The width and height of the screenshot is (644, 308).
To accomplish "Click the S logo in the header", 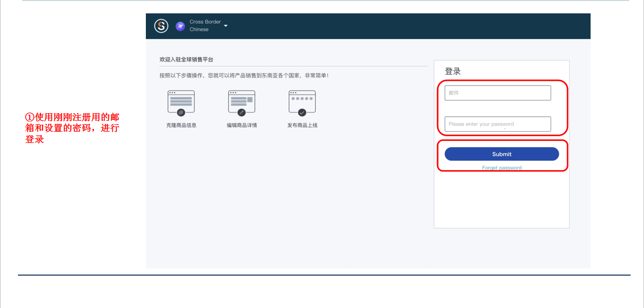I will tap(161, 26).
